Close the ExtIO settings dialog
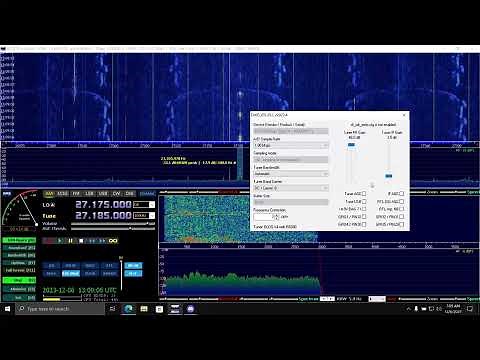The height and width of the screenshot is (360, 480). click(x=404, y=115)
